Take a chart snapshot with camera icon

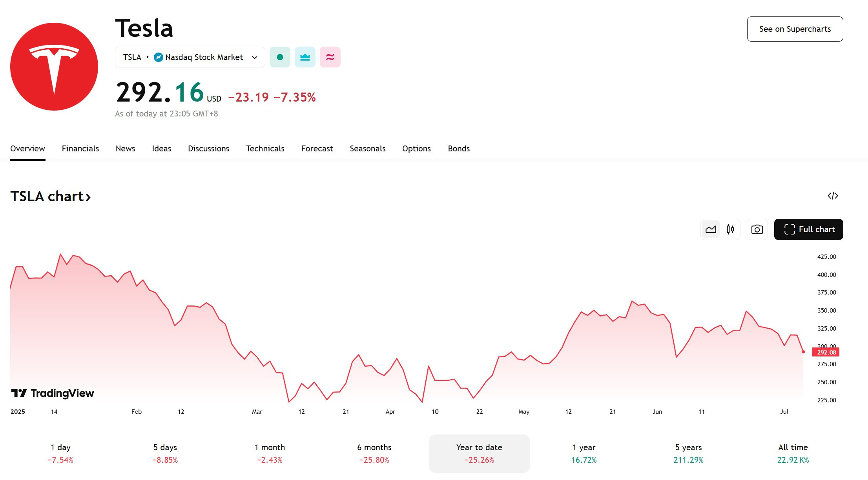pos(757,229)
